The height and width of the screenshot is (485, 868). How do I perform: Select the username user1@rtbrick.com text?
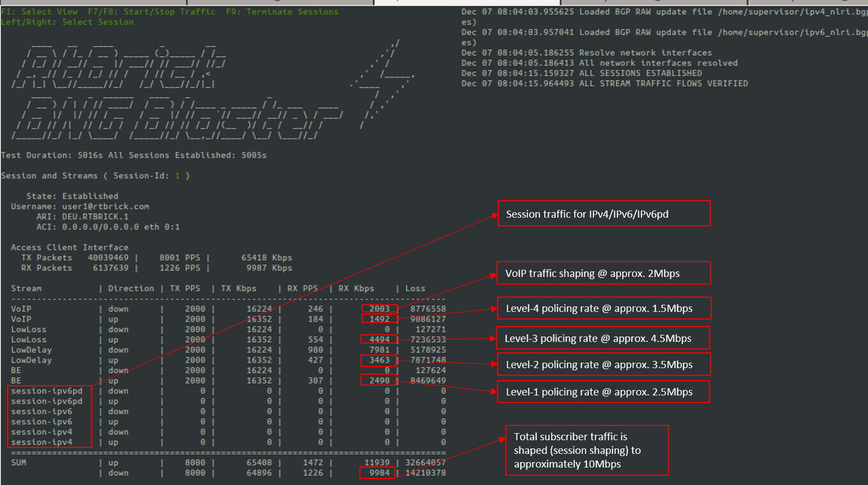[x=105, y=206]
